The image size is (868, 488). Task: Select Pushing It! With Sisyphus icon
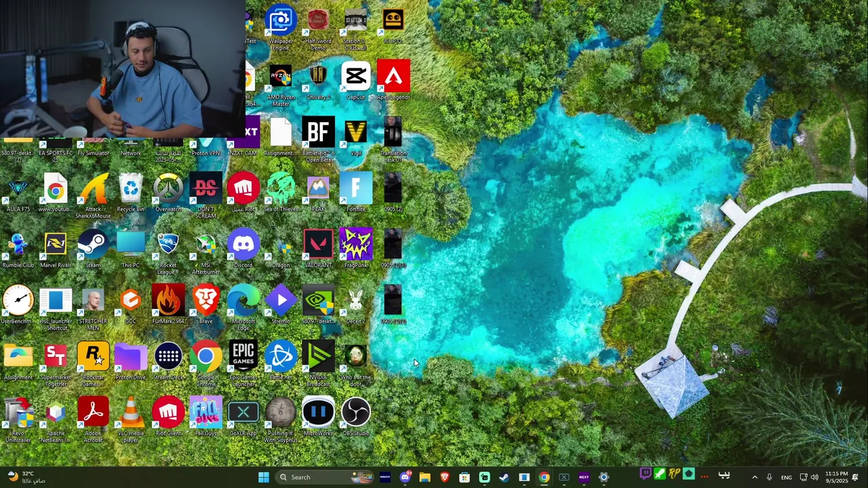(x=281, y=420)
